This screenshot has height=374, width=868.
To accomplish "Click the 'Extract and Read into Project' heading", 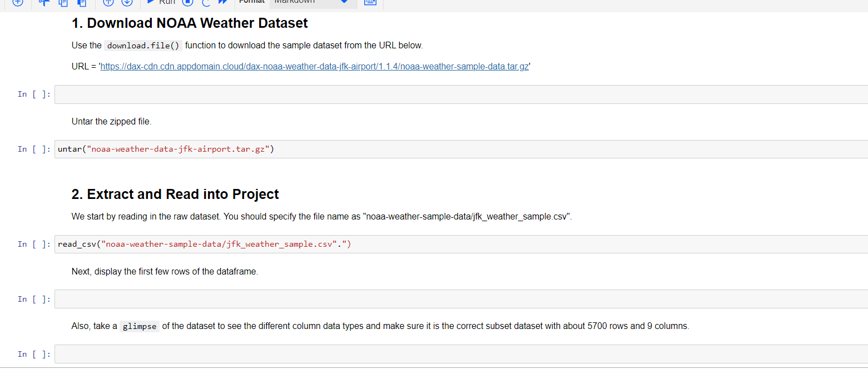I will click(175, 195).
